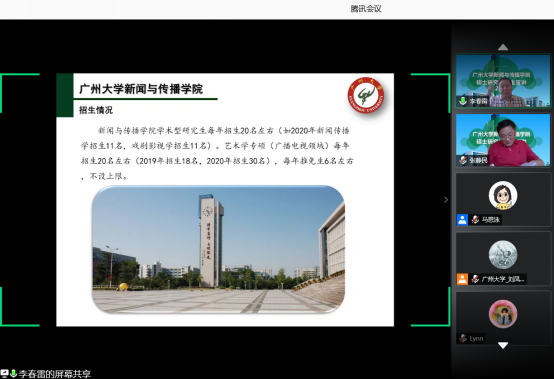Click the muted mic icon beside 广州大学 participant

pyautogui.click(x=475, y=279)
